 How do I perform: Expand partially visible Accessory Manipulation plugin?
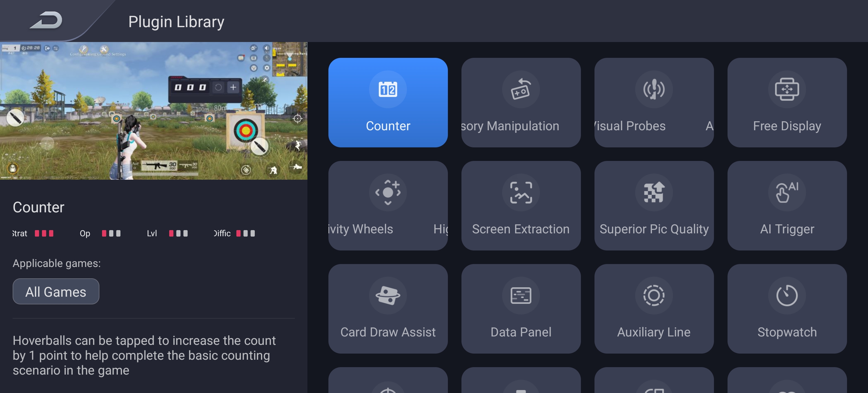pyautogui.click(x=521, y=102)
